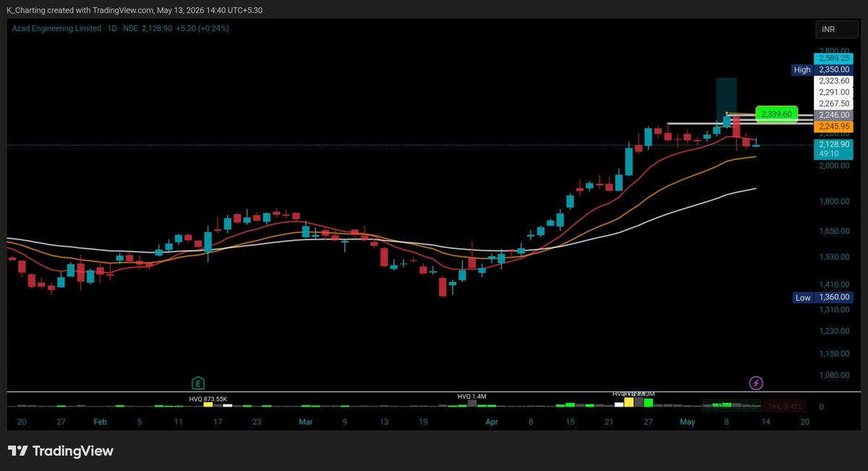Screen dimensions: 868x471
Task: Click the 17 date on time axis
Action: click(x=217, y=421)
